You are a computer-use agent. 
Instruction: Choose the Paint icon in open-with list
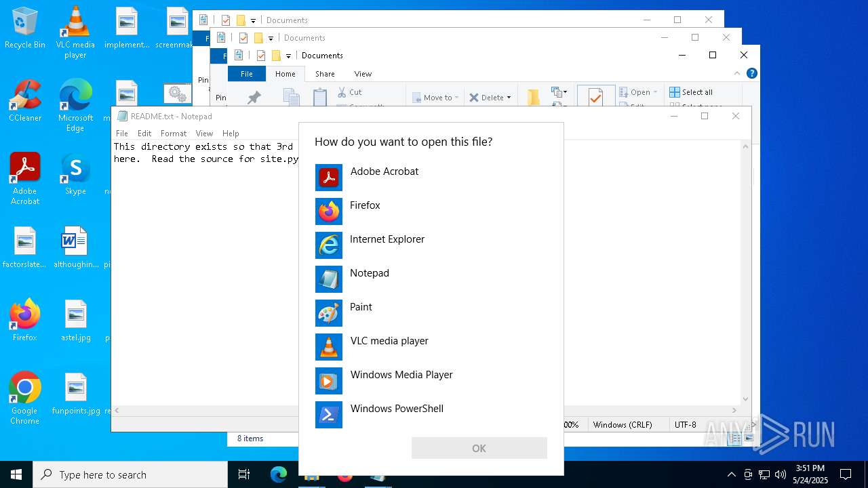[x=329, y=313]
